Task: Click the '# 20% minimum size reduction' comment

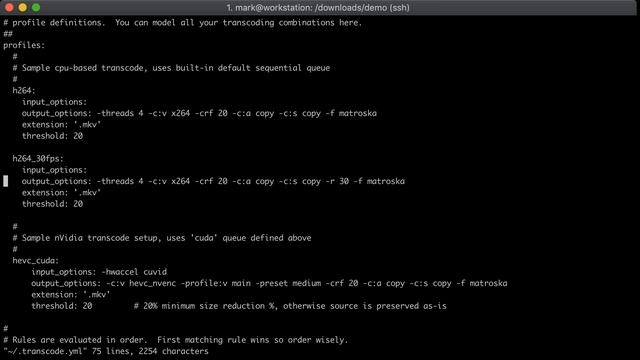Action: 290,306
